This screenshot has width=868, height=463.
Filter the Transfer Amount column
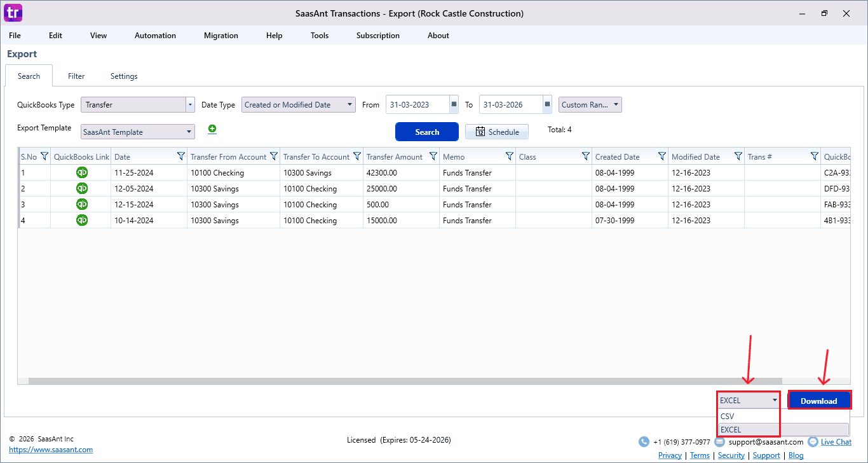[433, 156]
